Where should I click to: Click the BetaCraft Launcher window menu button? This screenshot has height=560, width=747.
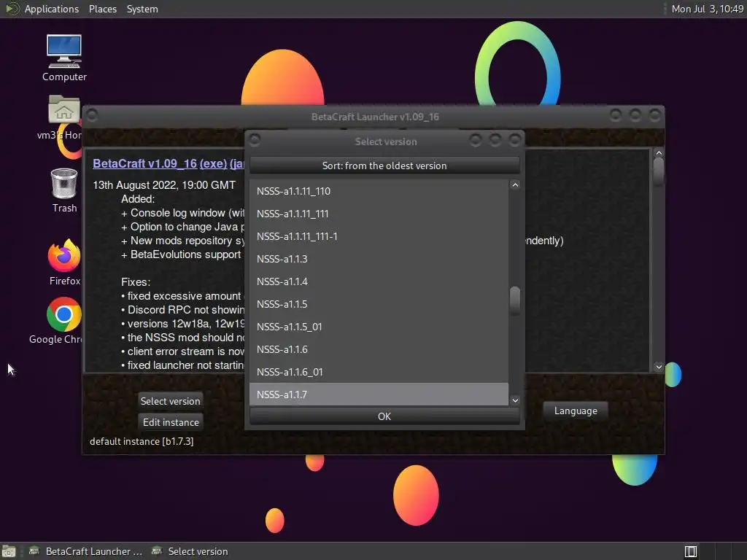click(x=92, y=115)
